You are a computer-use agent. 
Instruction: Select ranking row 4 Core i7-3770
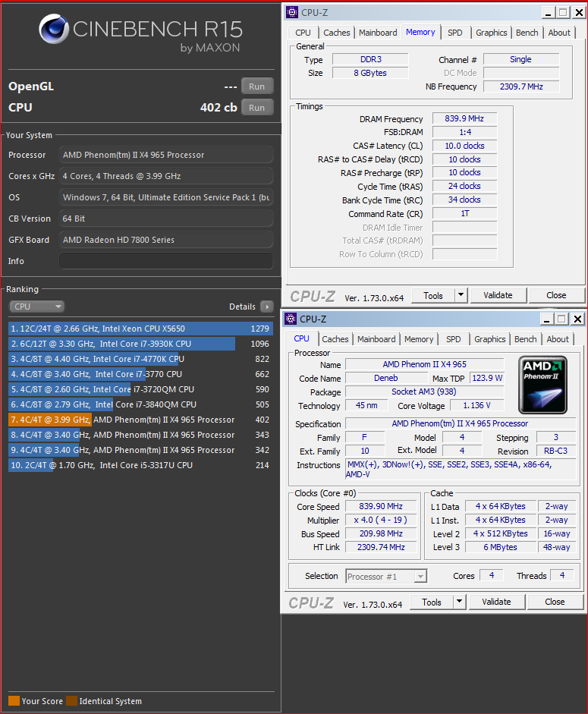[140, 374]
